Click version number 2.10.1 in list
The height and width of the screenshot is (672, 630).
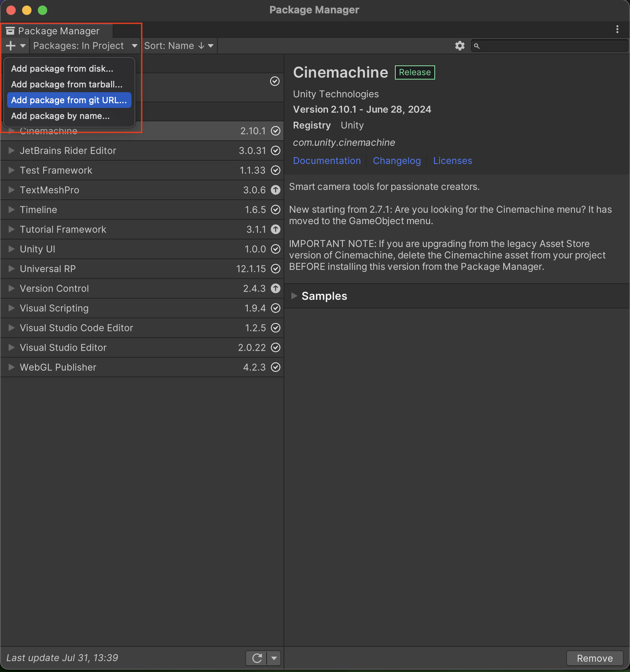point(253,131)
